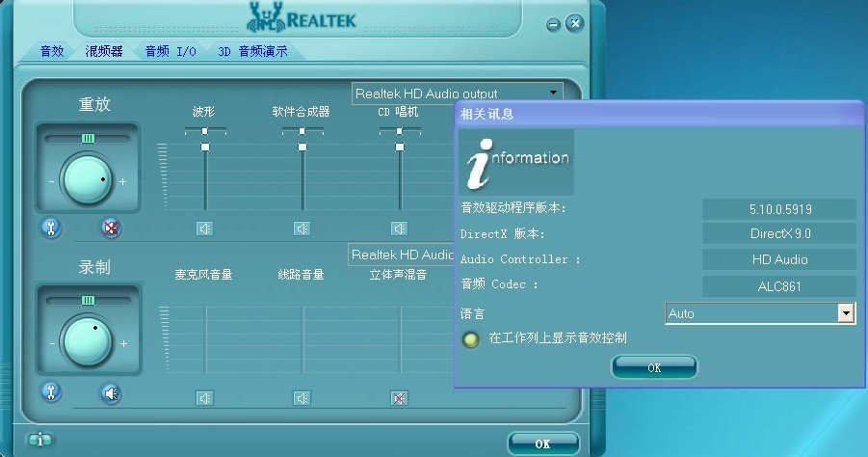Open the 音效 tab

52,51
